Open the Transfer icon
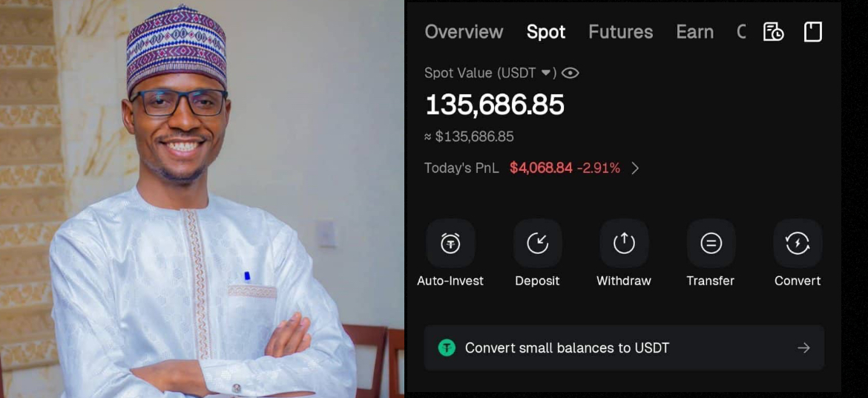Screen dimensions: 868x398 tap(711, 244)
